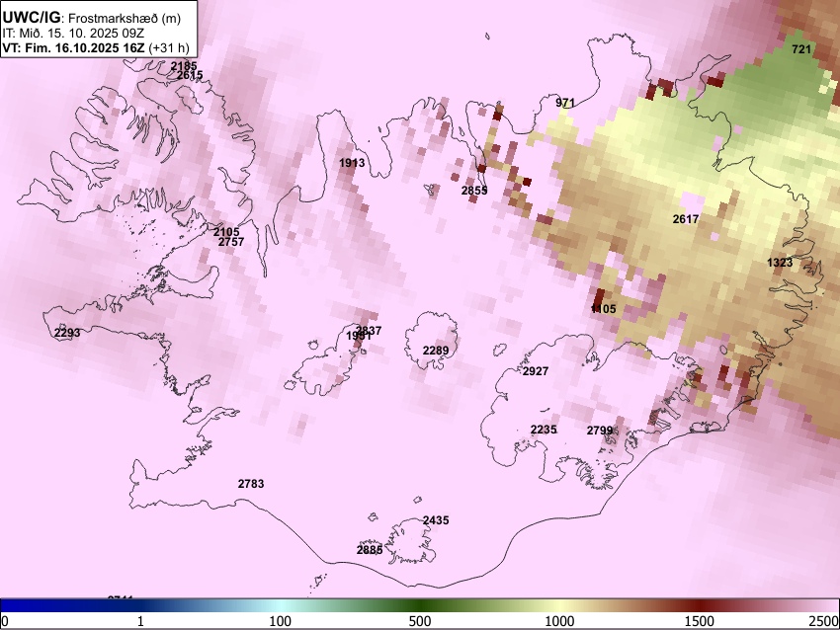This screenshot has width=840, height=630.
Task: Click the legend label 100
Action: [x=281, y=621]
